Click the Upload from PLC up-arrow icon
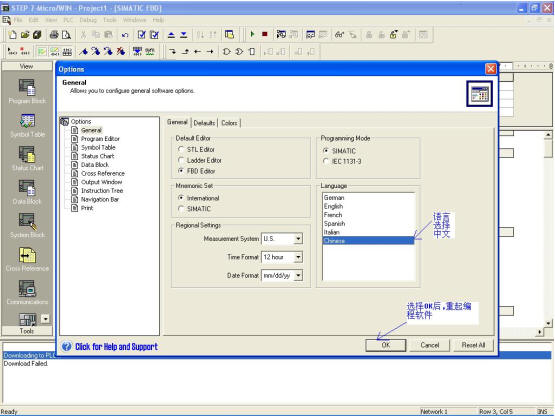 171,35
